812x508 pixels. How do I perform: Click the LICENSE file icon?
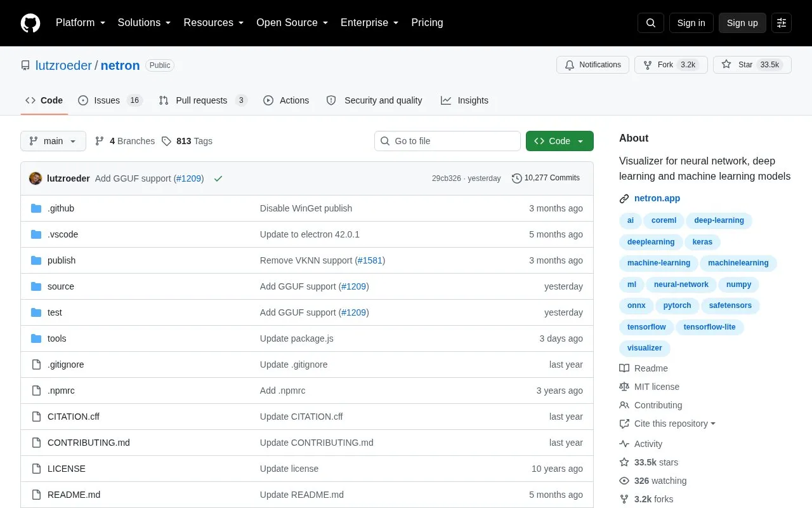pyautogui.click(x=36, y=469)
